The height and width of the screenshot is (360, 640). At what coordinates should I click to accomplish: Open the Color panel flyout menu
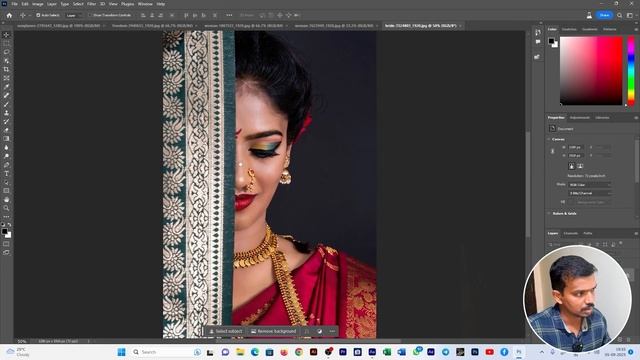636,29
